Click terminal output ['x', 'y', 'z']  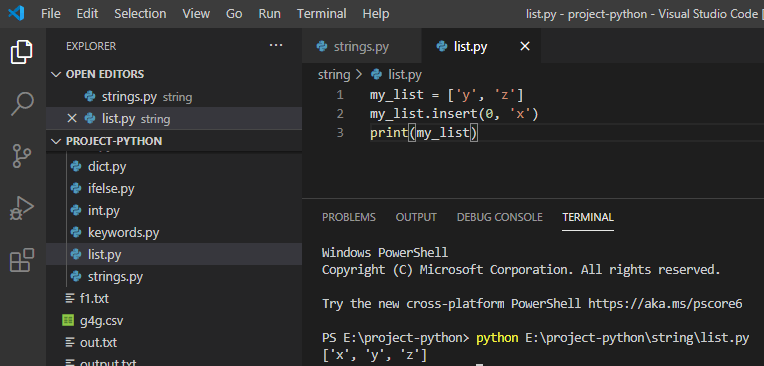point(374,355)
